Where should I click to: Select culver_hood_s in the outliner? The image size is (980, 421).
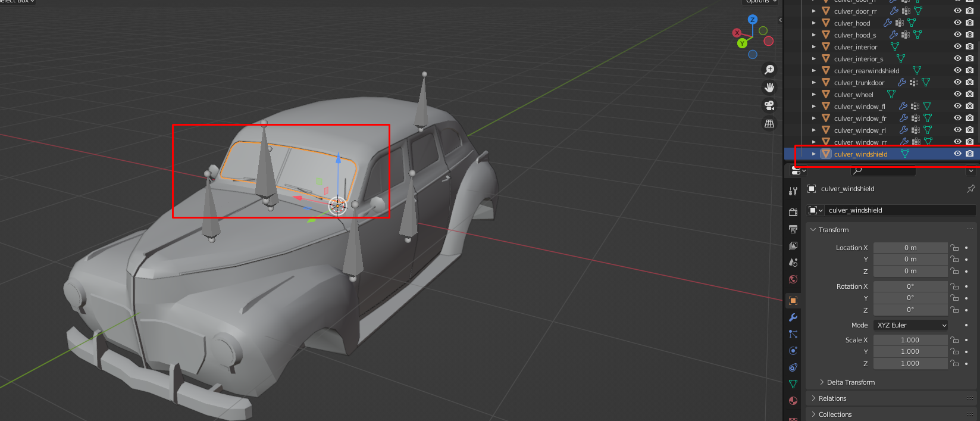tap(855, 35)
